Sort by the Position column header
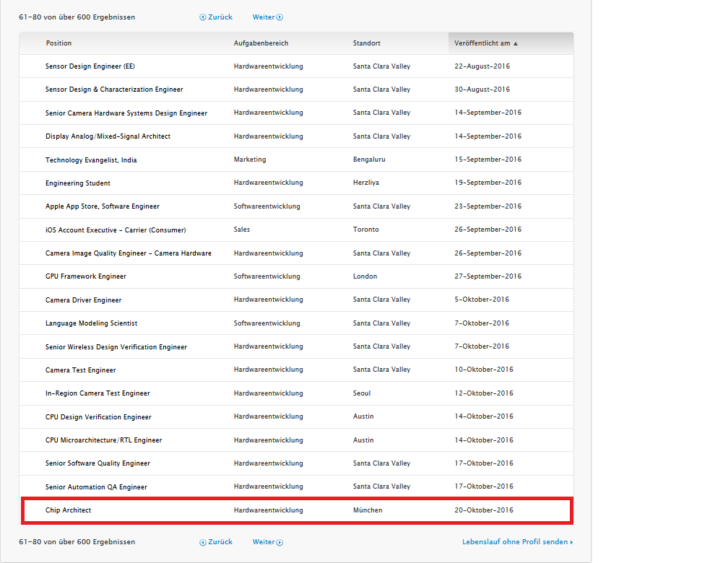Screen dimensions: 728x563 tap(58, 43)
